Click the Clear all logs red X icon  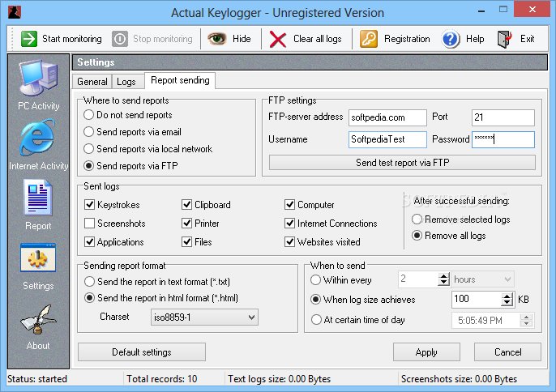click(278, 39)
